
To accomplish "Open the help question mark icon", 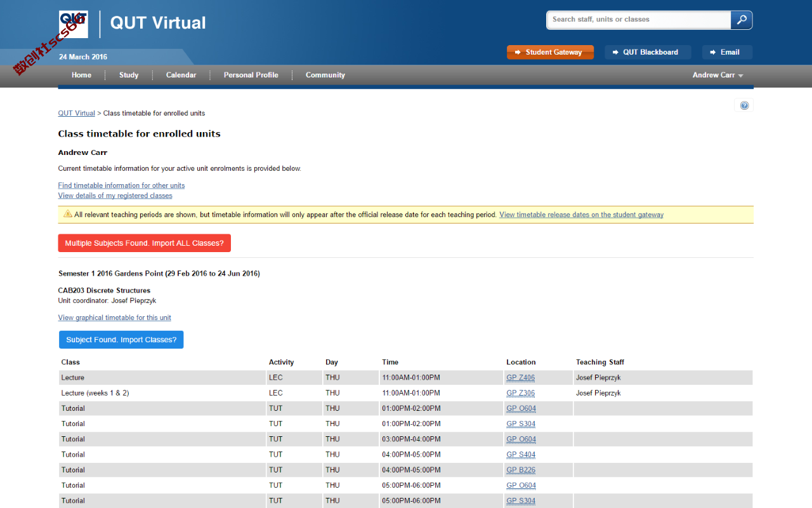I will [744, 105].
